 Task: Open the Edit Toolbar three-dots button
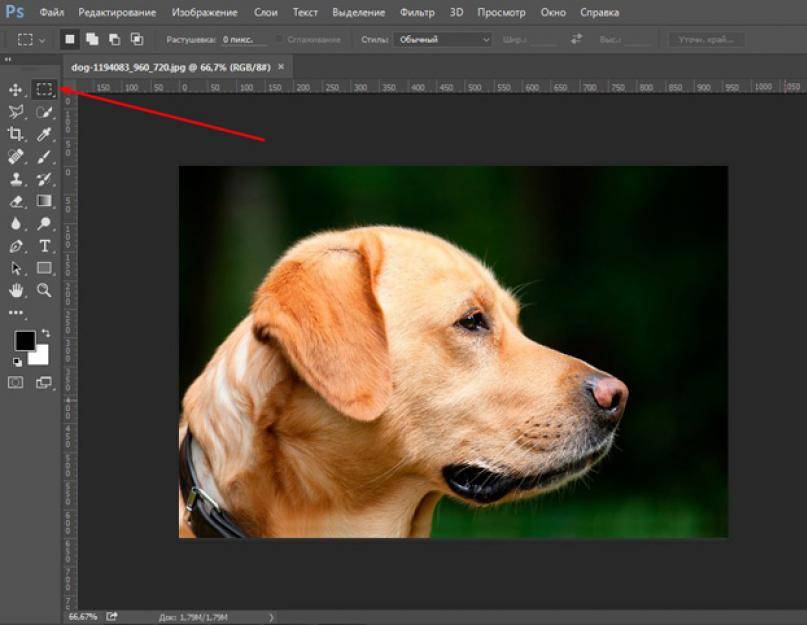click(x=16, y=312)
